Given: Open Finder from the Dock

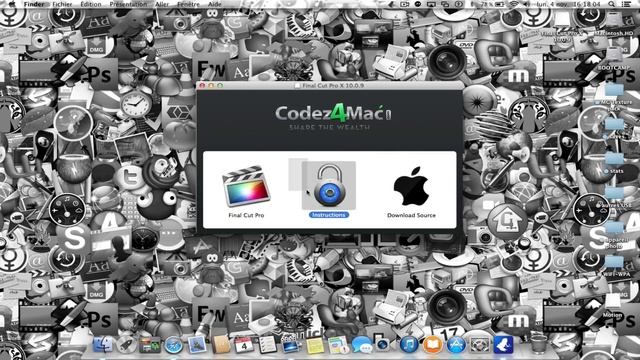Looking at the screenshot, I should click(x=102, y=345).
